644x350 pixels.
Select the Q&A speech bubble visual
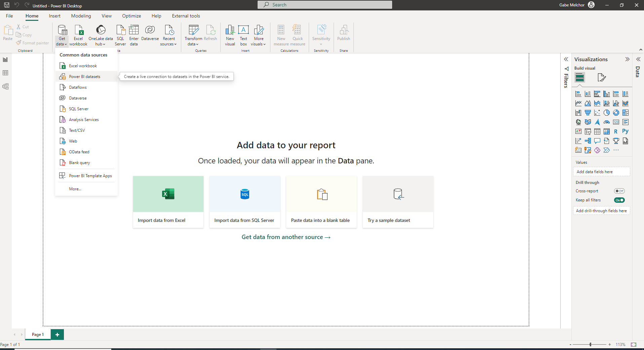597,141
